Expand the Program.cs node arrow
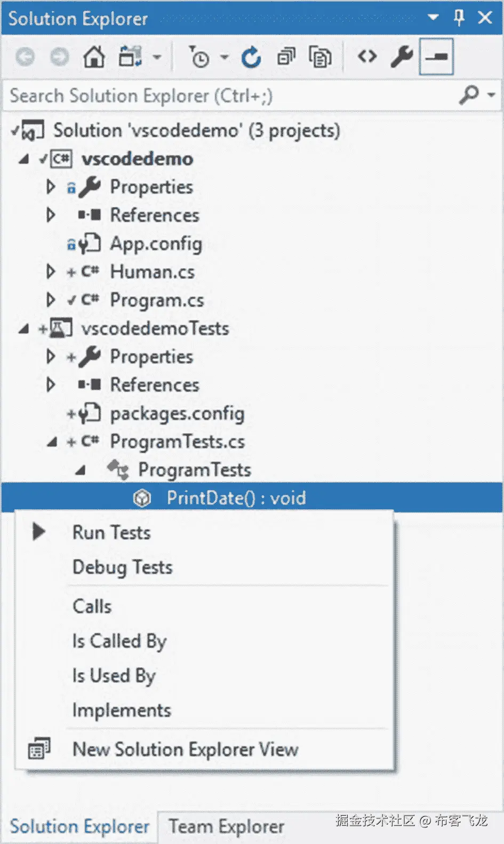 (x=51, y=300)
